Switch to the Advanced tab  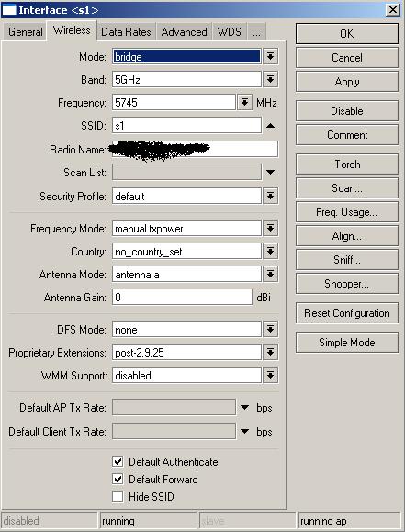pos(185,32)
